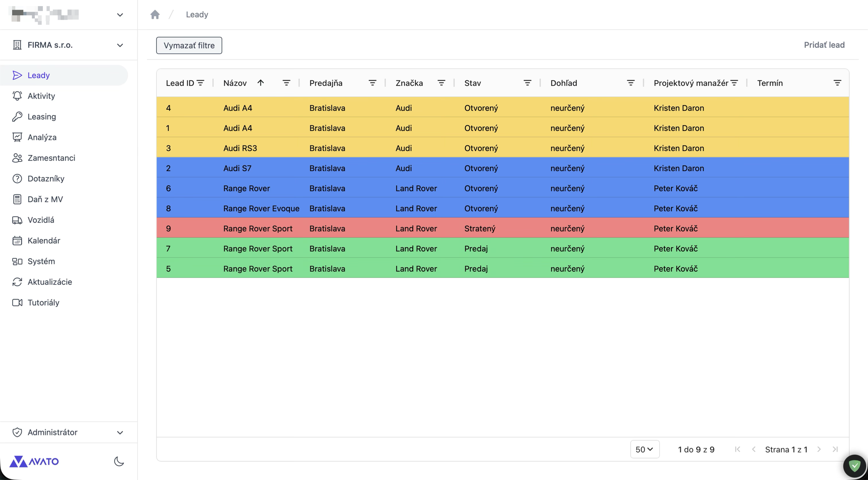Open the Range Rover Evoque lead row

[503, 208]
